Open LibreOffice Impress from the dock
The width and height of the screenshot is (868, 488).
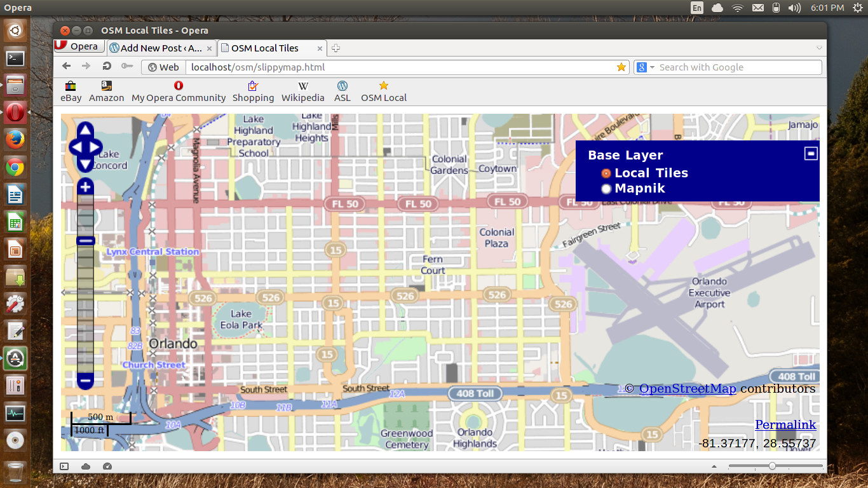pos(15,249)
